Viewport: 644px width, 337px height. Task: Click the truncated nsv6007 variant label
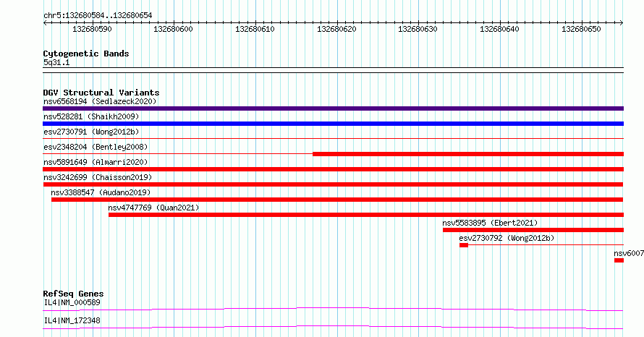[629, 253]
